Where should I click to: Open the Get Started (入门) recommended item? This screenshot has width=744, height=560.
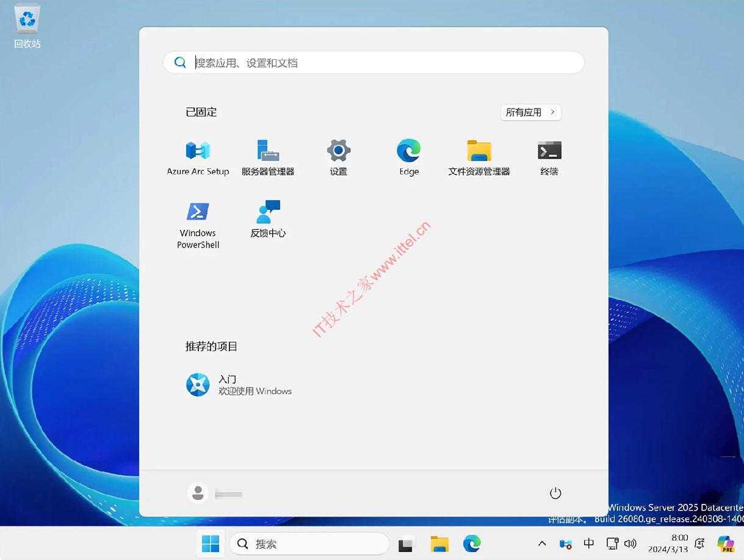click(x=239, y=385)
